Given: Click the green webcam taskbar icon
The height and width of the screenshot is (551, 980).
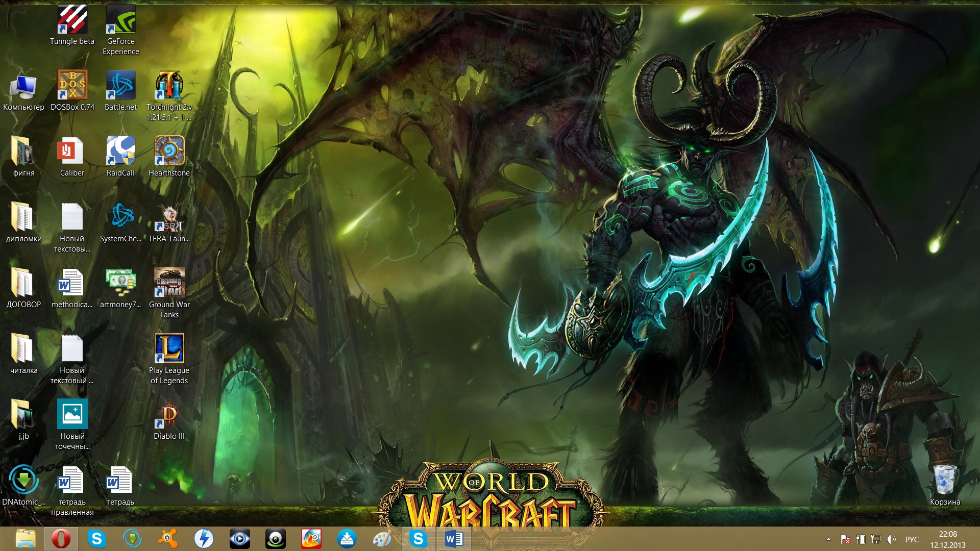Looking at the screenshot, I should pos(275,539).
